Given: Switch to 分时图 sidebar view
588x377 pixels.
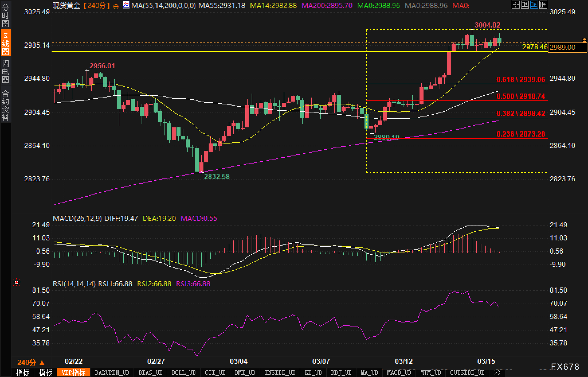Looking at the screenshot, I should pos(5,15).
